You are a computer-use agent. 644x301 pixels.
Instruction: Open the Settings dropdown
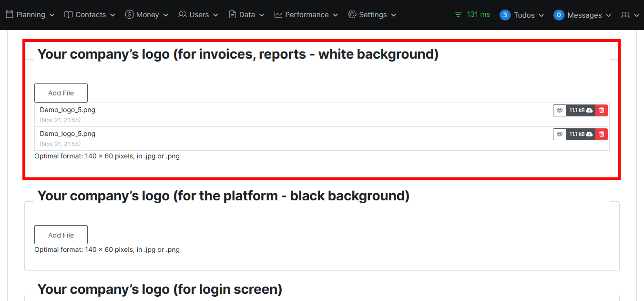click(x=372, y=15)
